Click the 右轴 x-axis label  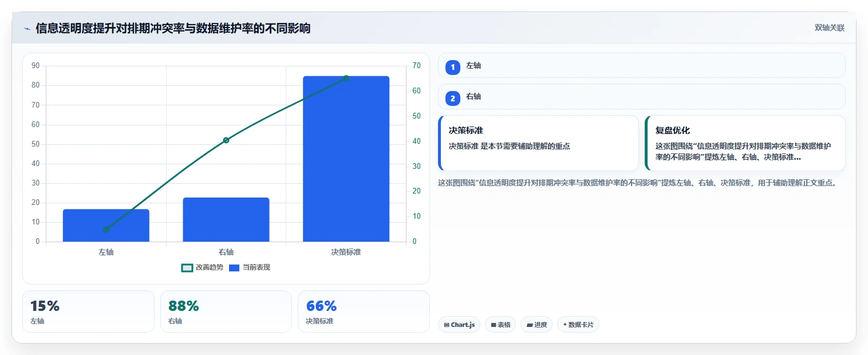[x=226, y=252]
